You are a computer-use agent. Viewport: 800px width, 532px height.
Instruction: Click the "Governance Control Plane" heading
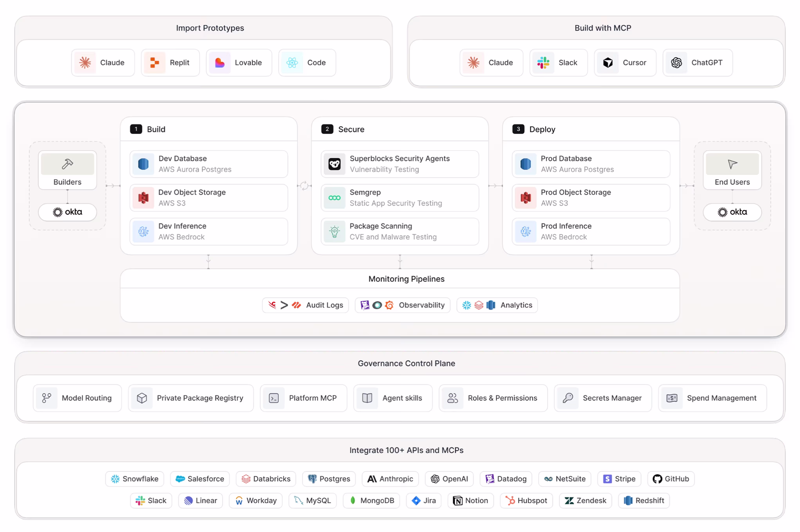[x=406, y=363]
